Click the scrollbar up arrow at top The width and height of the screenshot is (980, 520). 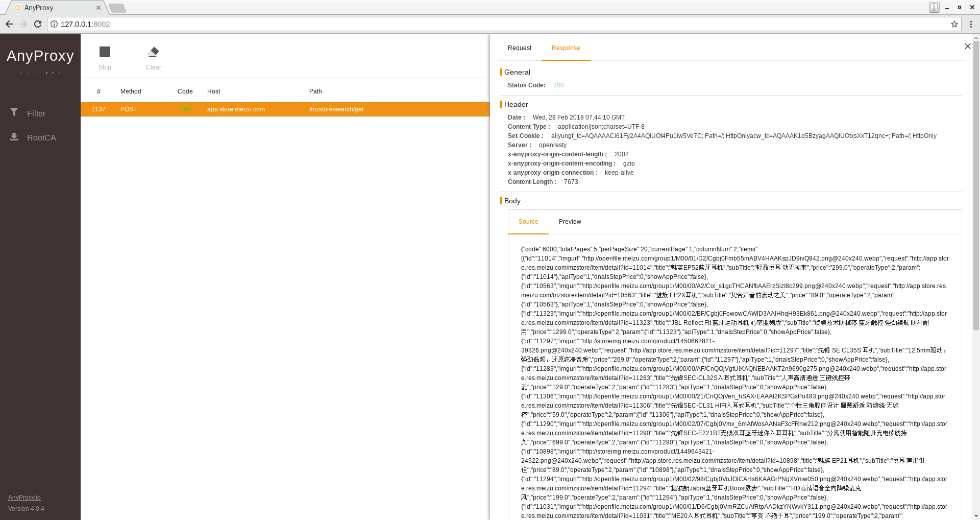(976, 37)
